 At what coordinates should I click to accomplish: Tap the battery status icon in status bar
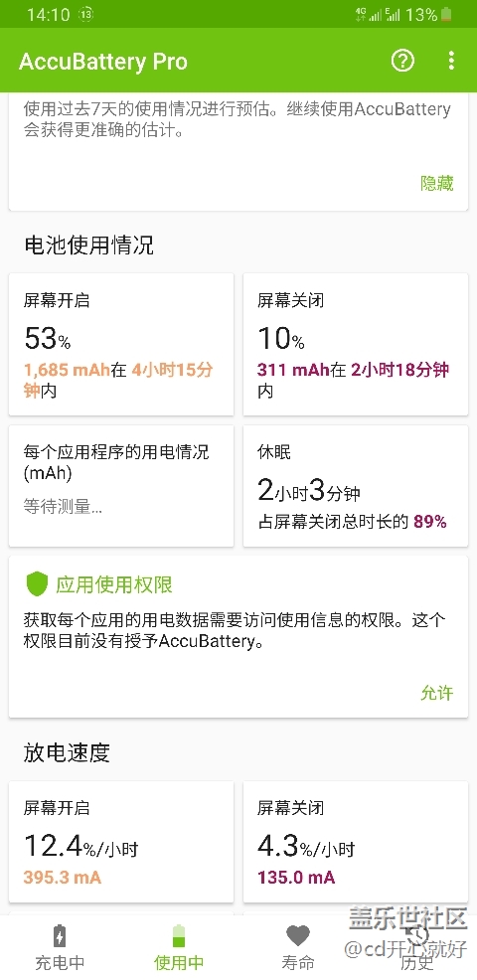(x=446, y=14)
